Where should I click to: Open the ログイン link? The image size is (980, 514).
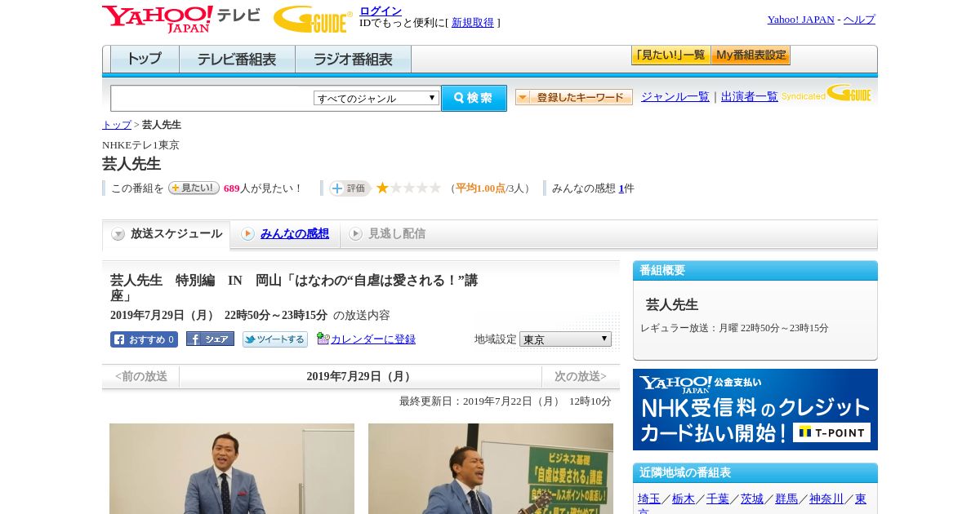tap(381, 11)
